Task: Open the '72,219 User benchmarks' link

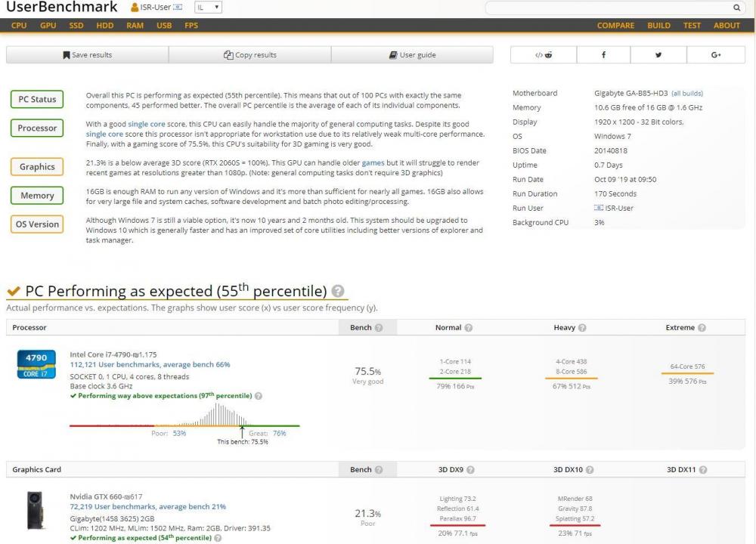Action: (x=148, y=507)
